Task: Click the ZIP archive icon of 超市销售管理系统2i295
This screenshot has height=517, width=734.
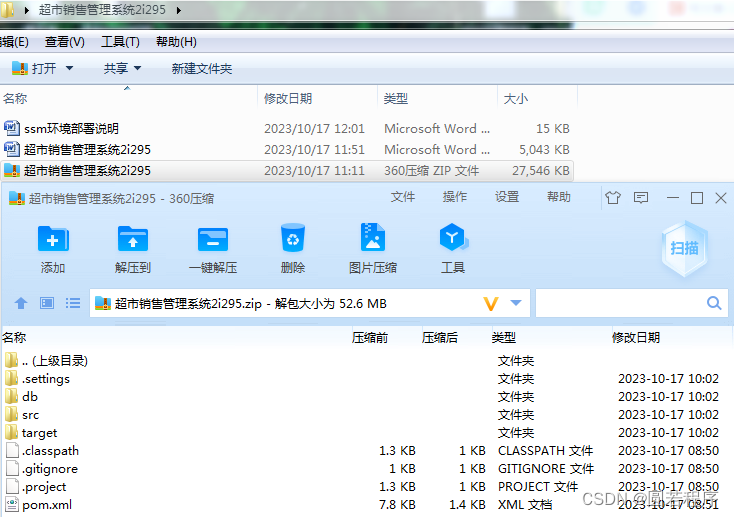Action: [x=12, y=170]
